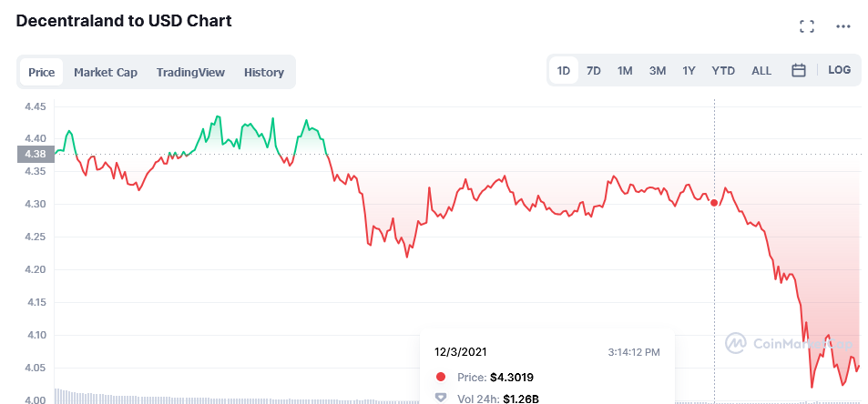Select the Price tab
The width and height of the screenshot is (868, 404).
(x=42, y=72)
